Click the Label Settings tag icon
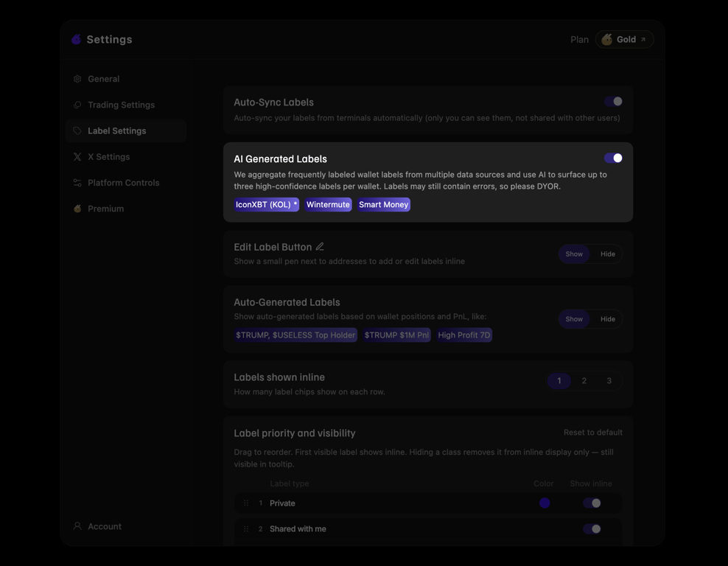The height and width of the screenshot is (566, 728). pos(77,131)
